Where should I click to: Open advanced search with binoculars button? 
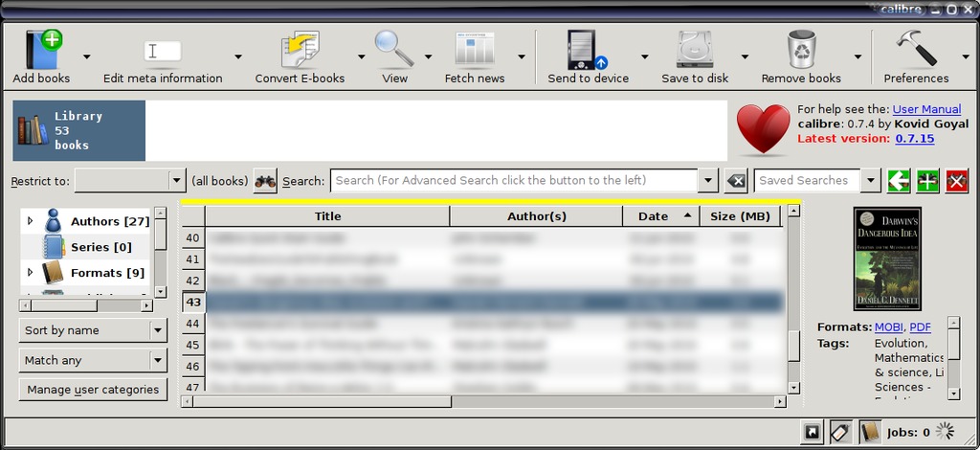pos(265,180)
